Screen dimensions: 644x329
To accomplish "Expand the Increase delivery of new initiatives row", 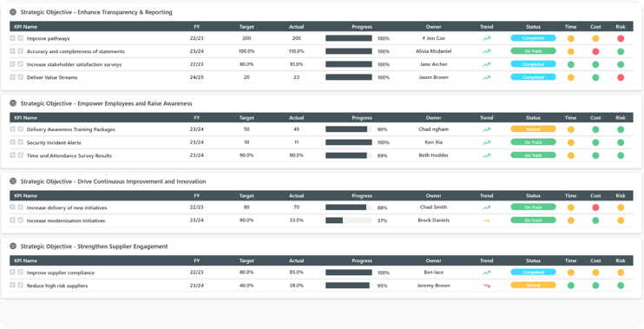I will click(13, 207).
